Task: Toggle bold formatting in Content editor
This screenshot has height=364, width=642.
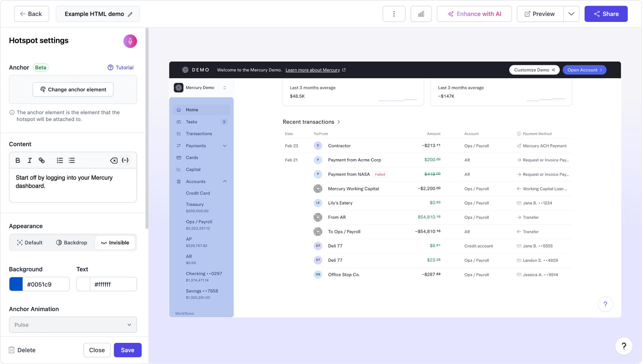Action: coord(18,160)
